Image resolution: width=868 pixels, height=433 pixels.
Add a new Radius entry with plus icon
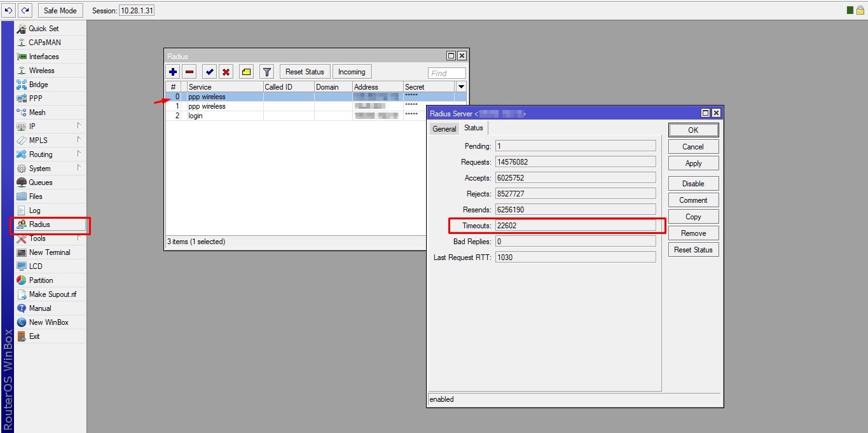tap(173, 72)
